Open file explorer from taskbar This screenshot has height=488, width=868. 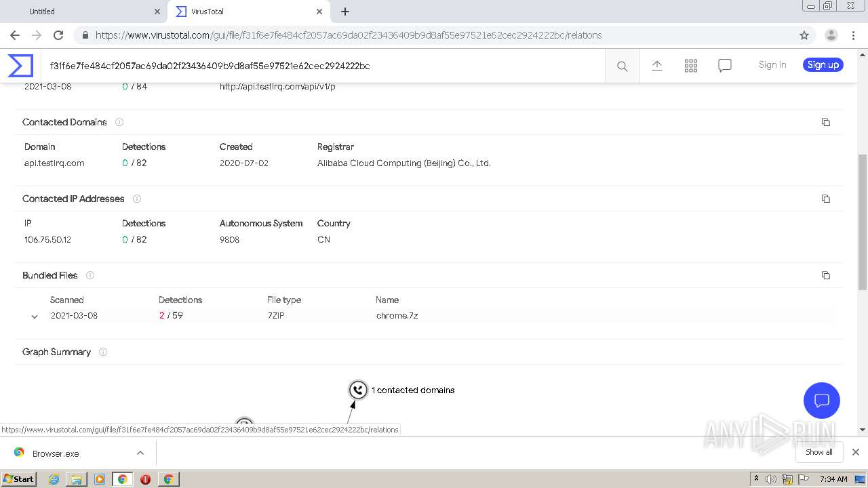point(77,479)
